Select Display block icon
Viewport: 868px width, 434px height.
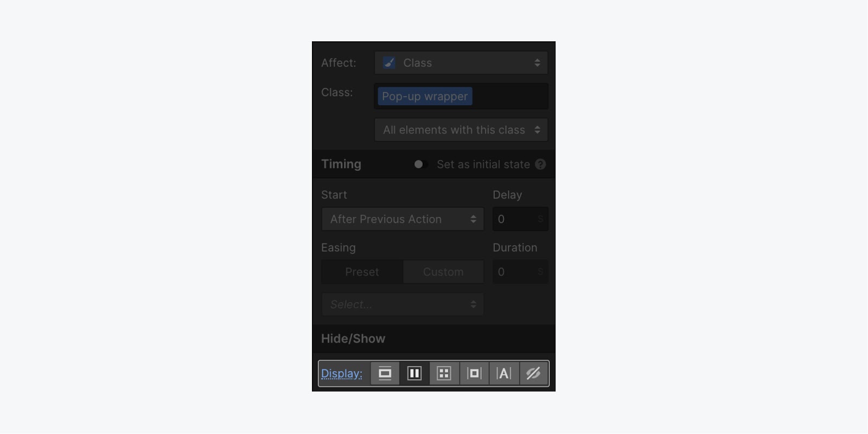point(385,373)
